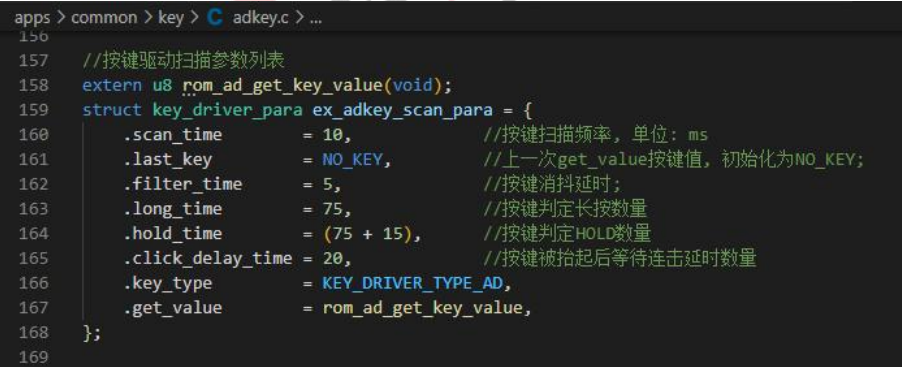Viewport: 902px width, 367px height.
Task: Click 'key_driver_para' type name
Action: tap(227, 110)
